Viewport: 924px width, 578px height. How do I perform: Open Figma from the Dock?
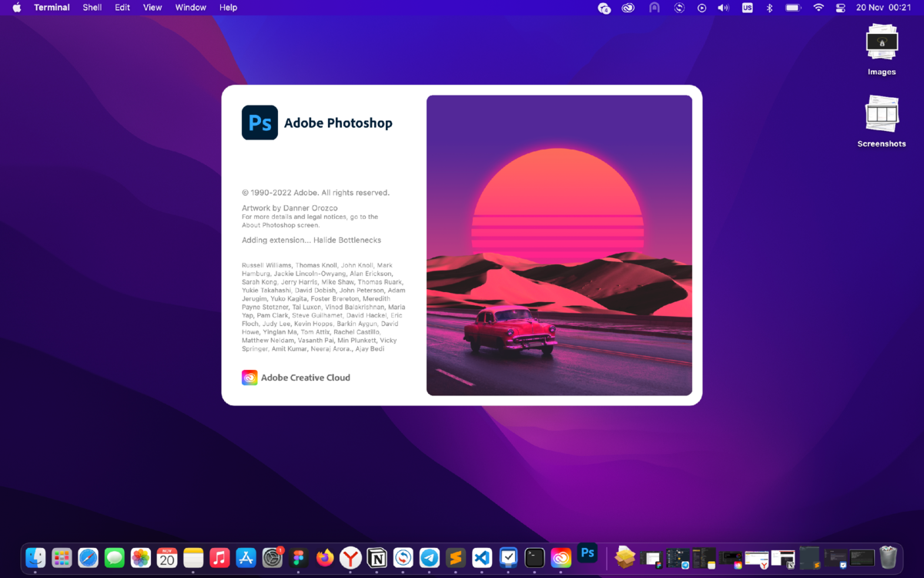tap(299, 557)
